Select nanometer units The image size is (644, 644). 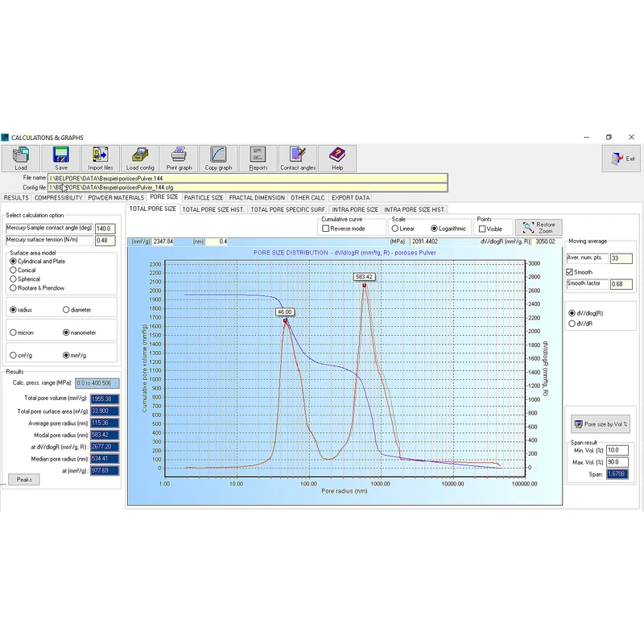[x=66, y=332]
